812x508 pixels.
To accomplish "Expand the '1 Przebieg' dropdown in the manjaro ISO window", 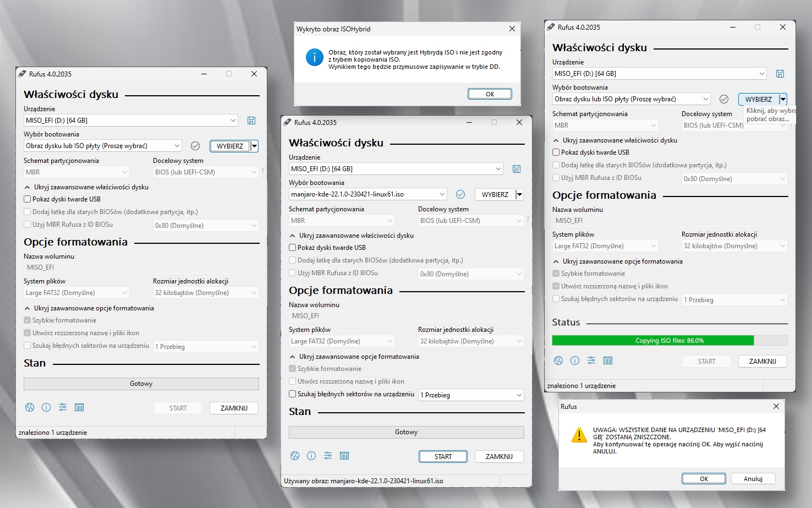I will (x=471, y=395).
